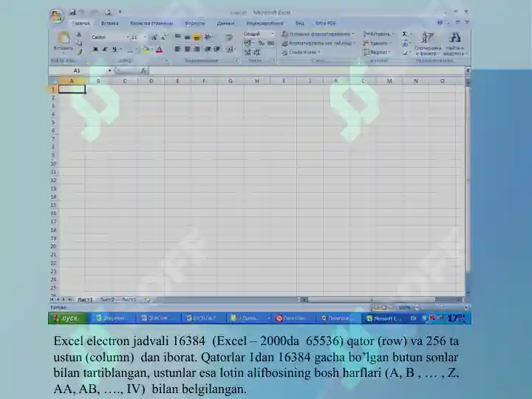The height and width of the screenshot is (399, 532).
Task: Click the horizontal scrollbar of the sheet
Action: 382,299
